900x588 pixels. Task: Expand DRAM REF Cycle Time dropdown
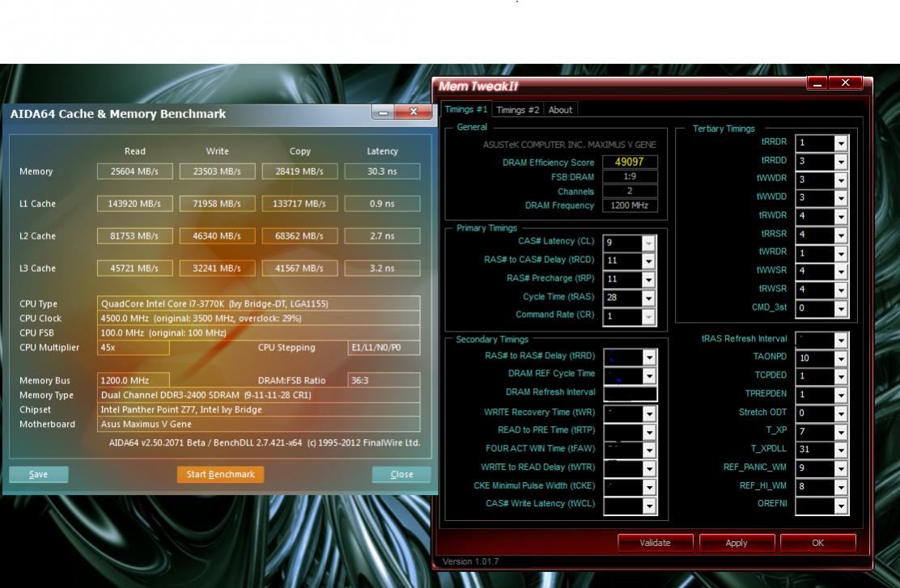[649, 376]
